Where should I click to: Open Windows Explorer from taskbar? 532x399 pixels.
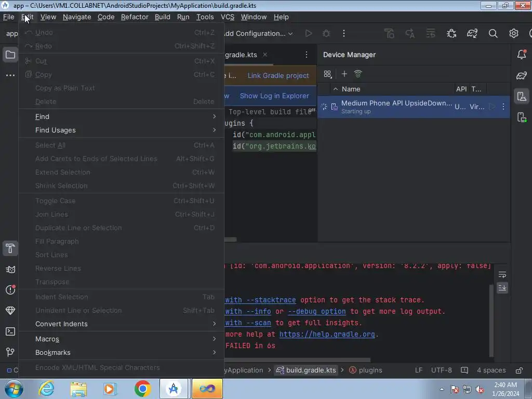click(x=78, y=389)
